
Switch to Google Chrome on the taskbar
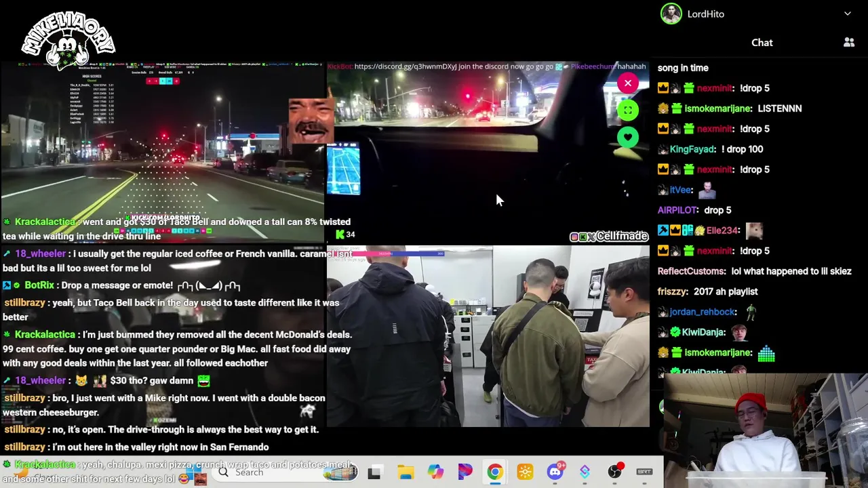pos(495,472)
